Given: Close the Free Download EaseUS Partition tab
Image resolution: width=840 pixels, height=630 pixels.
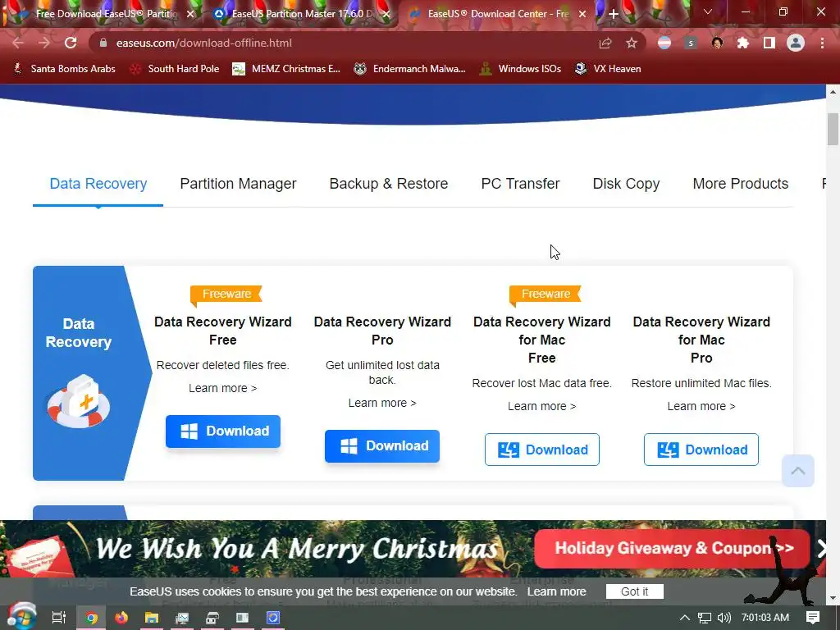Looking at the screenshot, I should 190,14.
